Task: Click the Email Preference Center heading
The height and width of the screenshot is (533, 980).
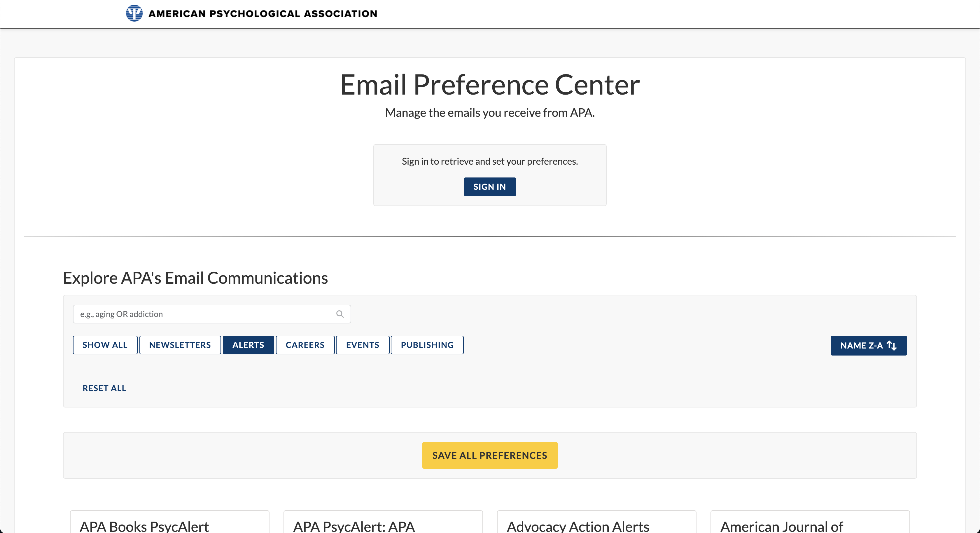Action: click(490, 85)
